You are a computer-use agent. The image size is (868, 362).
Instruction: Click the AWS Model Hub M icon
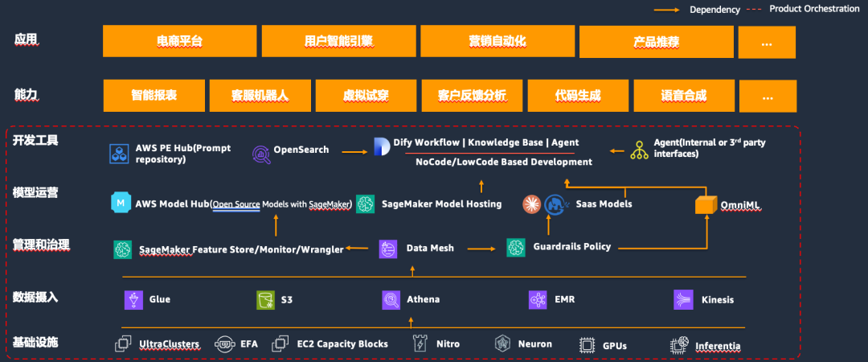[x=120, y=203]
